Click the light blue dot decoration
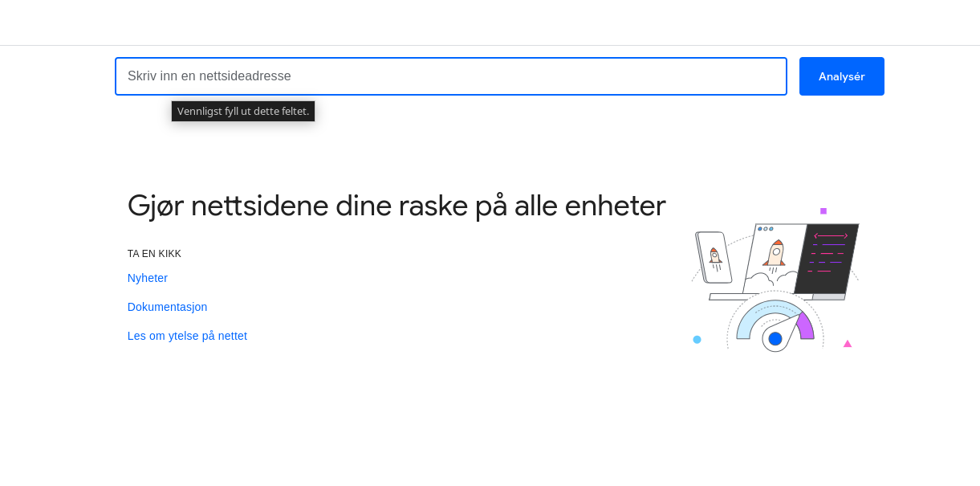The image size is (980, 486). point(697,340)
